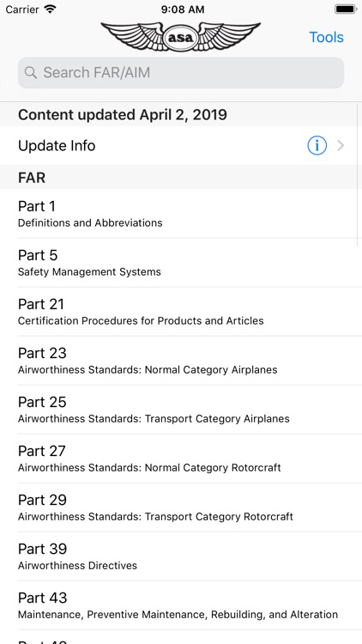
Task: Expand Update Info using the chevron arrow
Action: pyautogui.click(x=341, y=145)
